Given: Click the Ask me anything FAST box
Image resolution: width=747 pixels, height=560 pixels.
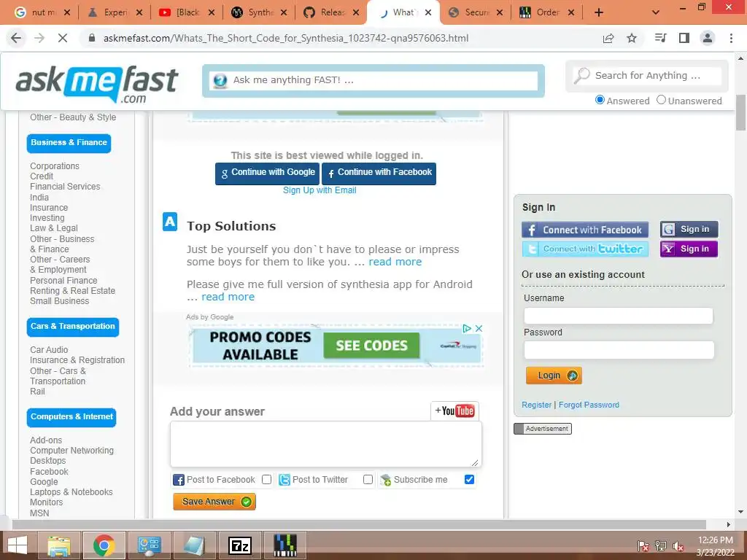Looking at the screenshot, I should click(374, 80).
